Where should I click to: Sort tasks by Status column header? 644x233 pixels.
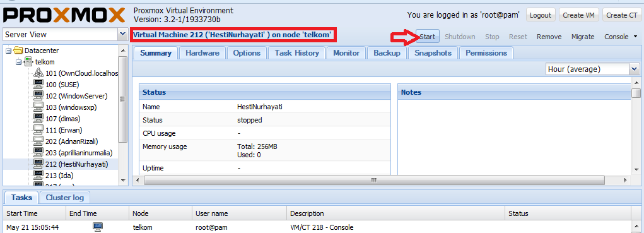pos(568,213)
